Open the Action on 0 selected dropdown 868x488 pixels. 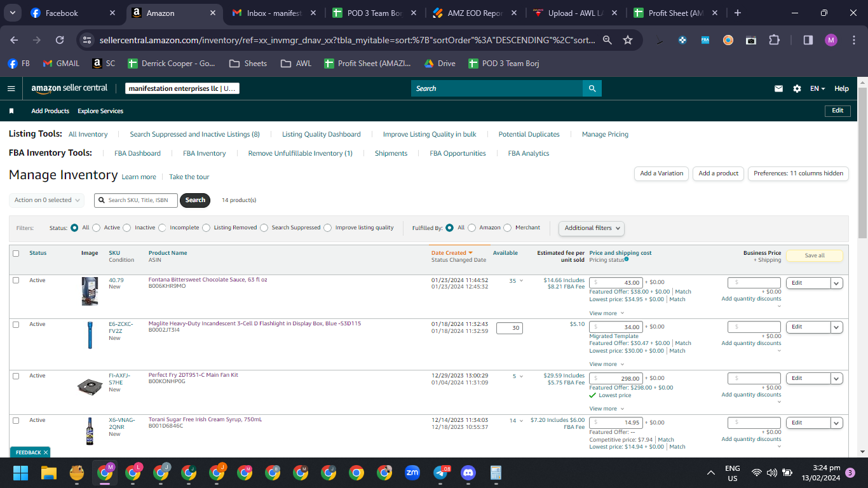(48, 200)
